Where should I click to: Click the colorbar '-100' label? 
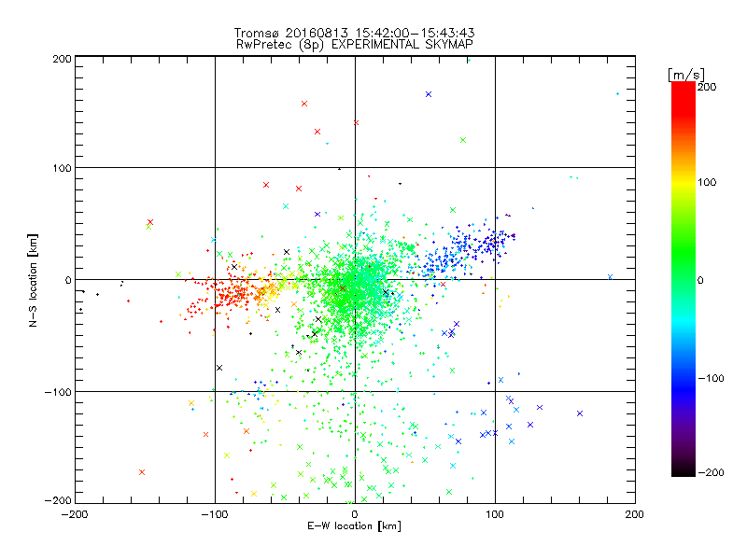click(711, 379)
